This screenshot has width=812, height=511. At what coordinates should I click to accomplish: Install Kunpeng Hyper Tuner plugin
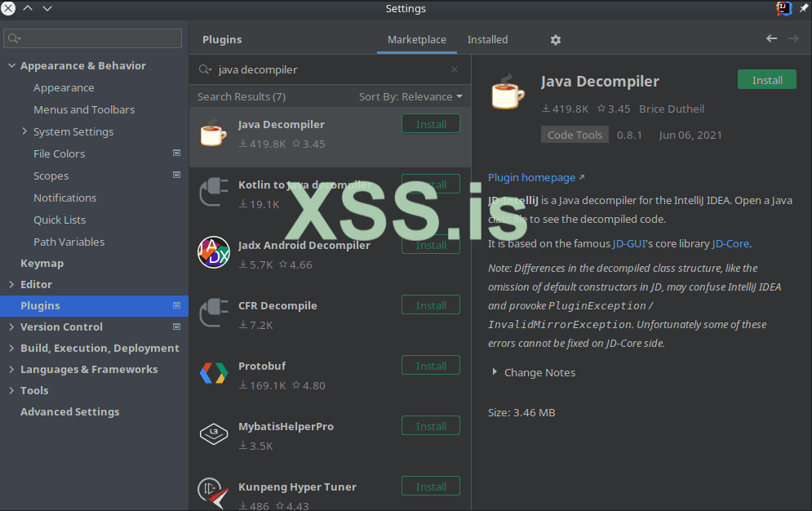coord(431,487)
